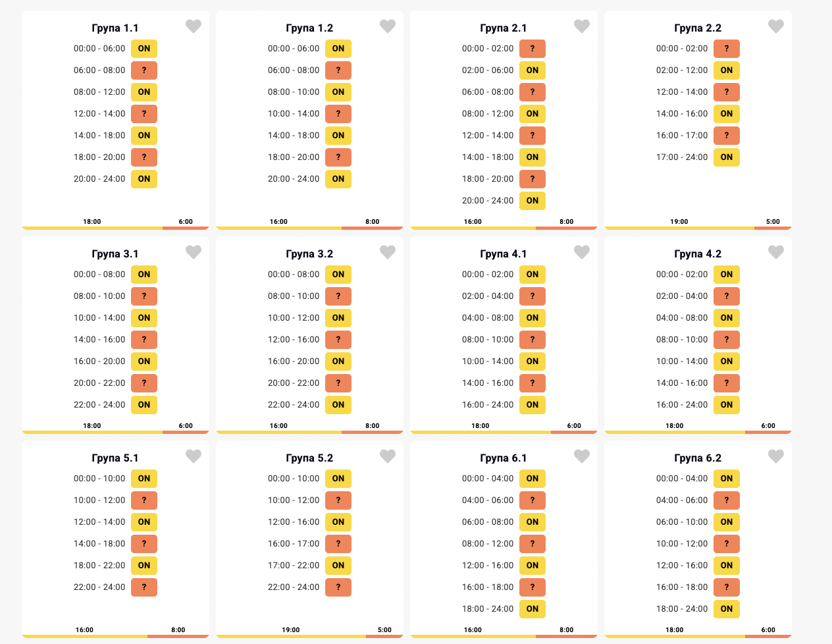832x644 pixels.
Task: Save Група 5.1 as favorite
Action: tap(193, 456)
